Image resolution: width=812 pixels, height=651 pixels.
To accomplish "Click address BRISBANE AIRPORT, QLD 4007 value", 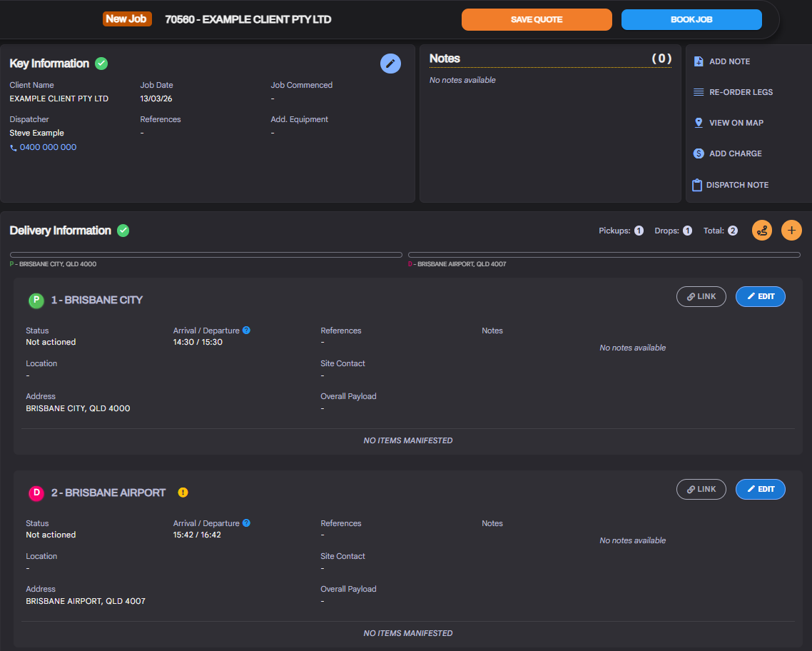I will (86, 601).
